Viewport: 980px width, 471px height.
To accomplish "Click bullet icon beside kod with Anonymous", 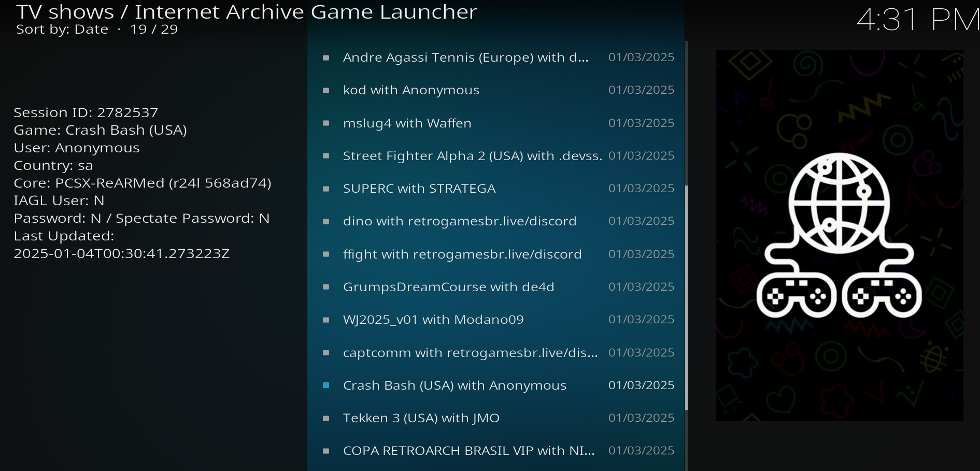I will pos(326,90).
